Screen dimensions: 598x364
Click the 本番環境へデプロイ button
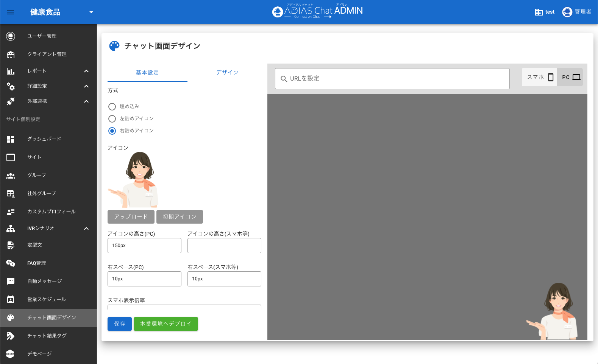click(x=166, y=324)
